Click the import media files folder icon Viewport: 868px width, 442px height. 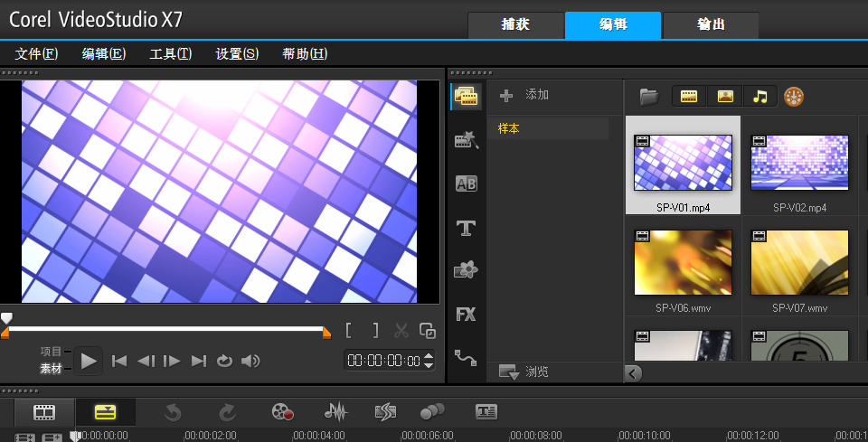(649, 96)
